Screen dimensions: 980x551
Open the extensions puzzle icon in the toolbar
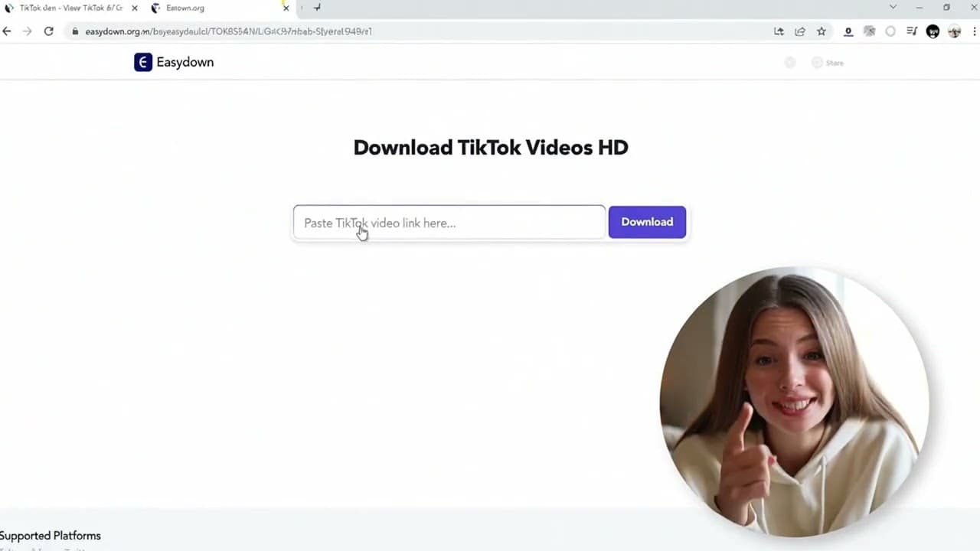pyautogui.click(x=869, y=31)
